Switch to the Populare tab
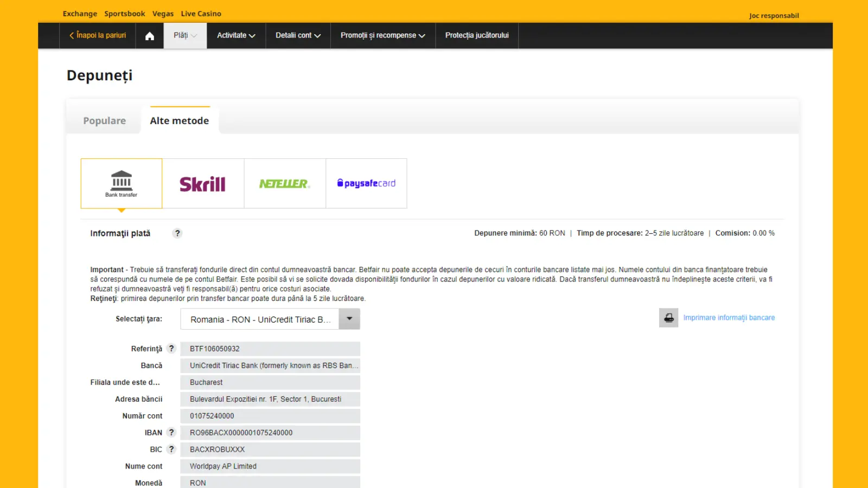This screenshot has width=868, height=488. pos(104,120)
